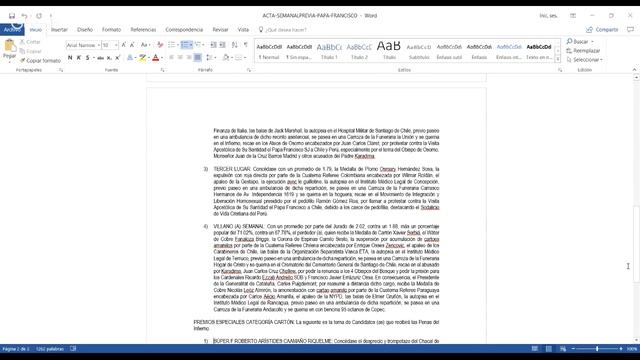Open the comments icon in the title area
Screen dimensions: 640x360
click(x=631, y=29)
